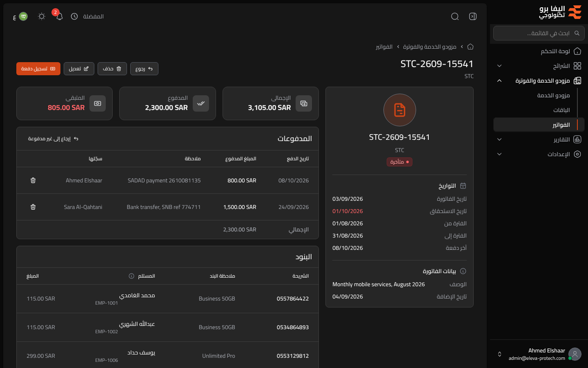Screen dimensions: 588x368
Task: Click the info icon beside بيانات الفاتورة
Action: tap(463, 271)
